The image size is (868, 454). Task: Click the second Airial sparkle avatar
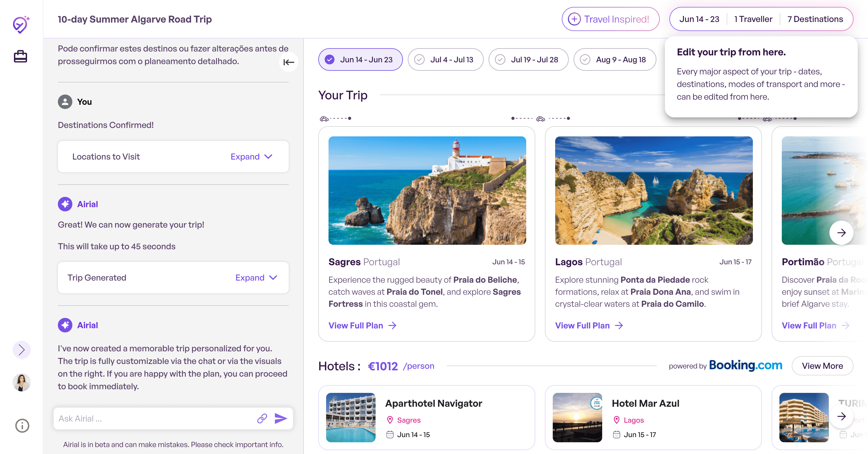(x=65, y=325)
